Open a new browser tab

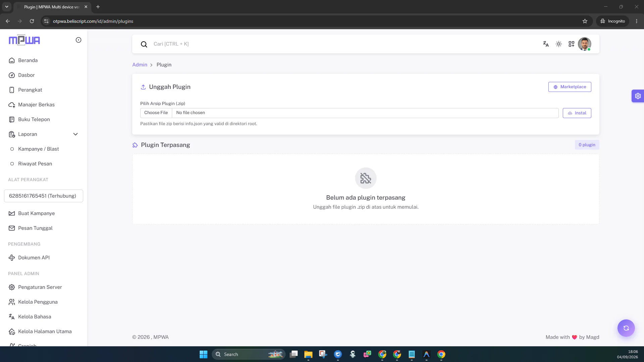click(x=98, y=7)
